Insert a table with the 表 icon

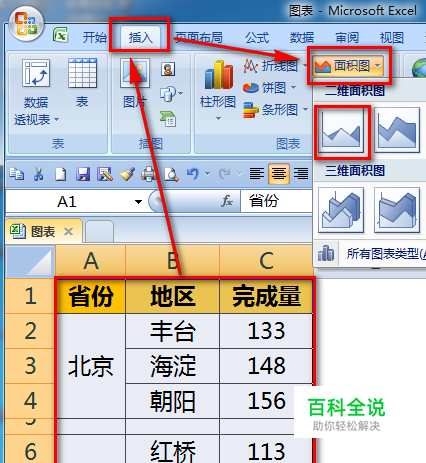82,83
